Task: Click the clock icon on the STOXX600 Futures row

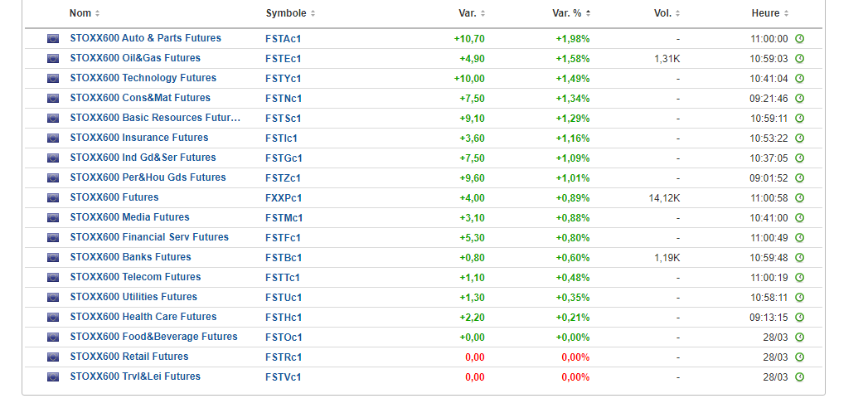Action: (x=799, y=197)
